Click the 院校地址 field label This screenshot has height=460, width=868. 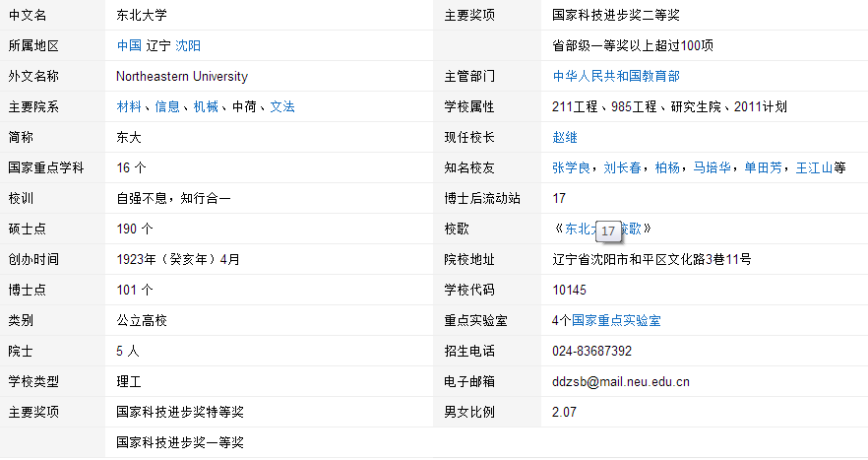[x=469, y=259]
